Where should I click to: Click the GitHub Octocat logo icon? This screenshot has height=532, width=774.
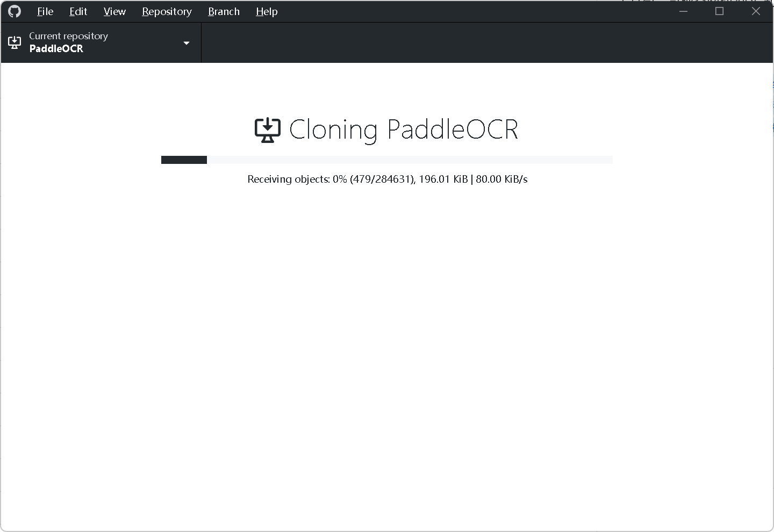pos(15,11)
